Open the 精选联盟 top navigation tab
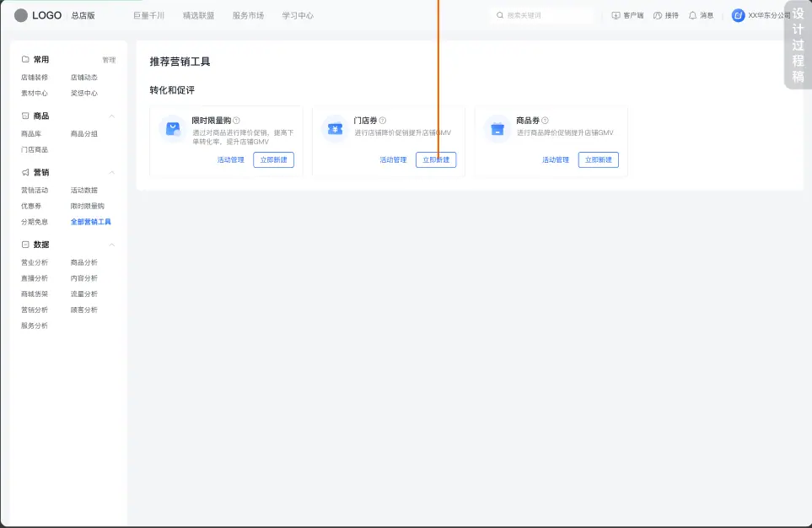Screen dimensions: 812x528 (x=198, y=15)
